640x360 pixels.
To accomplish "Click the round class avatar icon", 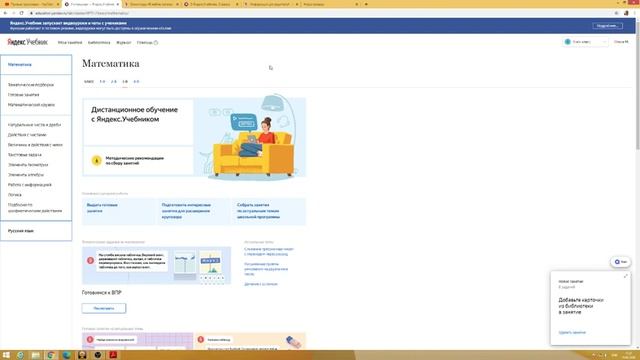I will [567, 42].
